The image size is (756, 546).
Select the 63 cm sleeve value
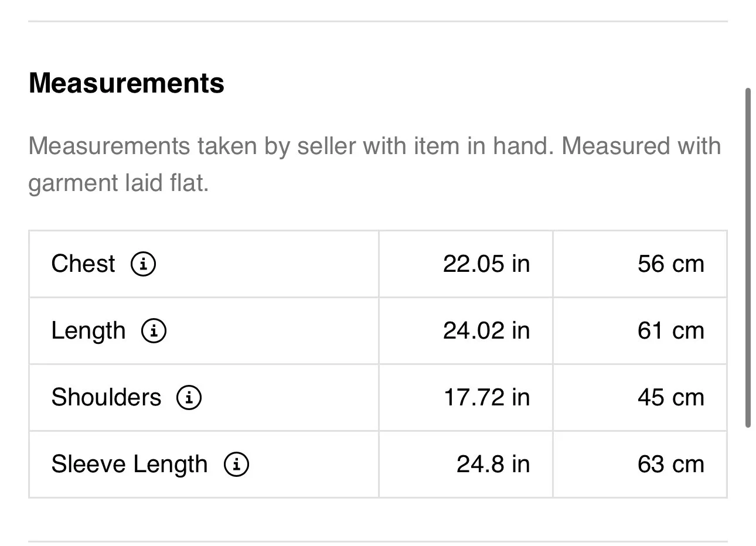click(670, 464)
